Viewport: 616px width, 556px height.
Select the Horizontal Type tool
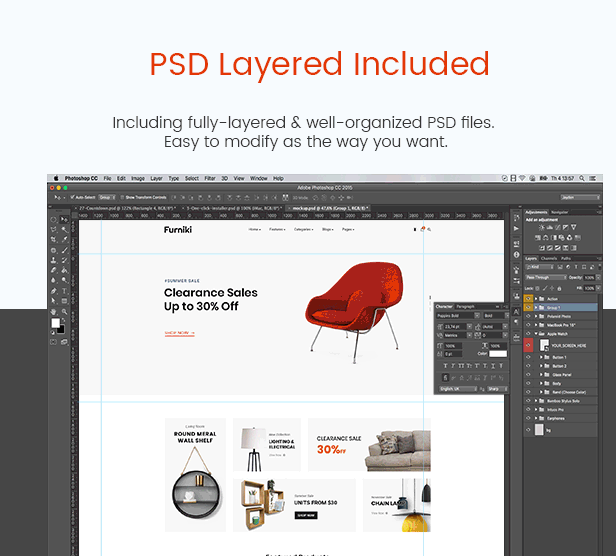click(x=64, y=291)
